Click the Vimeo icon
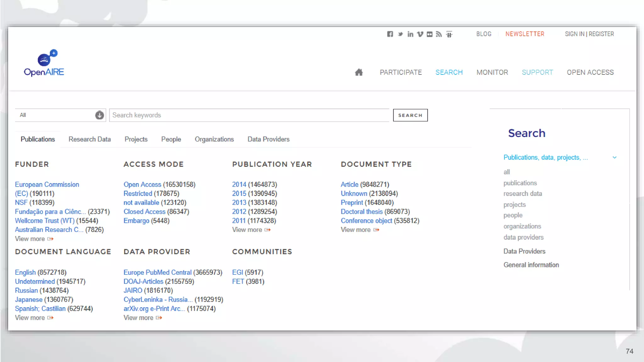Viewport: 644px width, 362px height. (420, 34)
